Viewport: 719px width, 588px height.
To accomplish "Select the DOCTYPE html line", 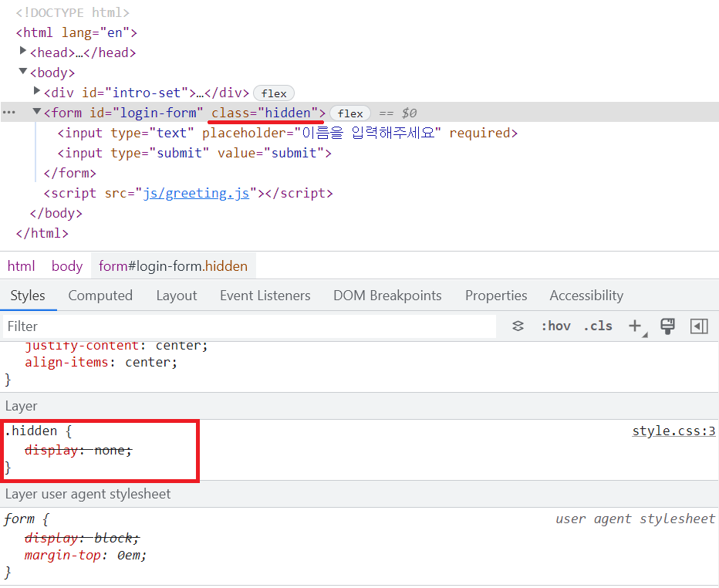I will (x=73, y=12).
